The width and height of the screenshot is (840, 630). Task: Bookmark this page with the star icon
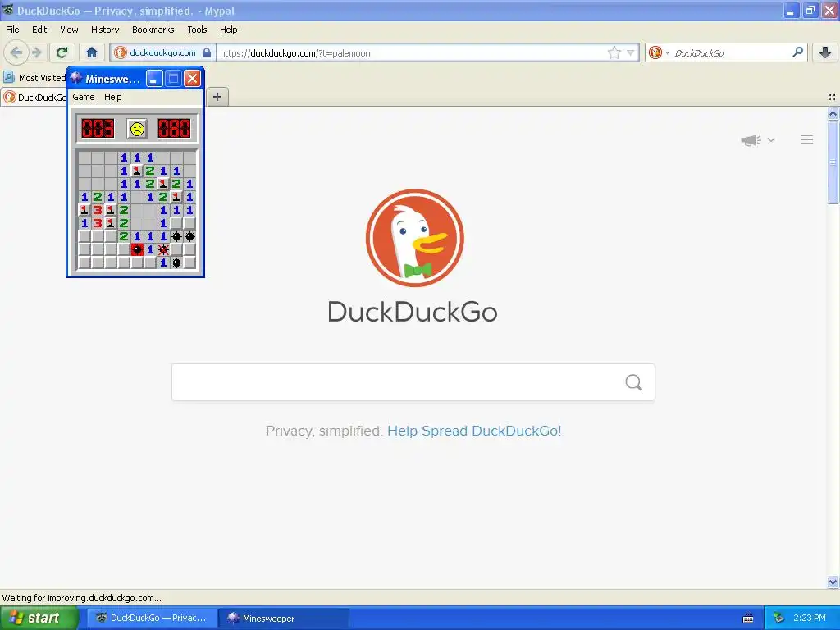(x=614, y=52)
